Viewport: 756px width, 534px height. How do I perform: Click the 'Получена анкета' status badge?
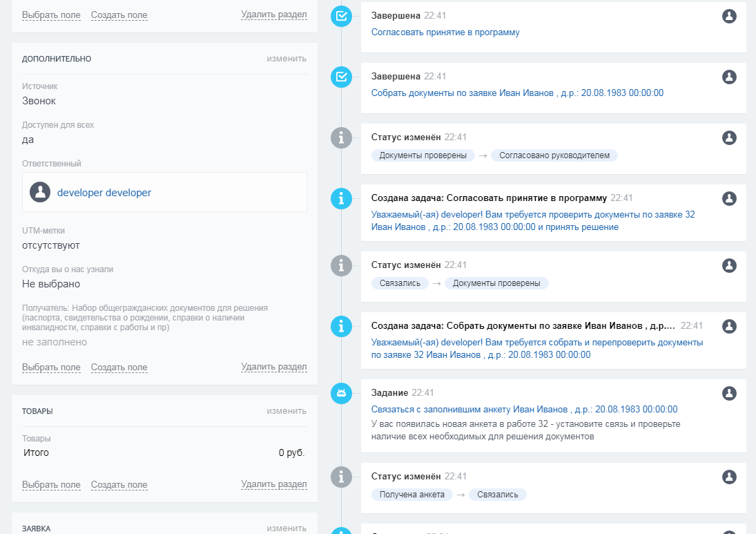pos(412,495)
